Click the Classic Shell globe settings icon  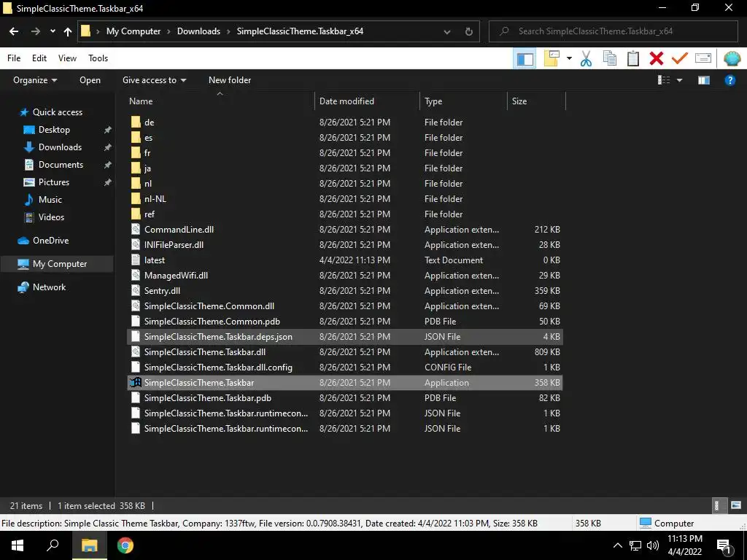point(732,58)
